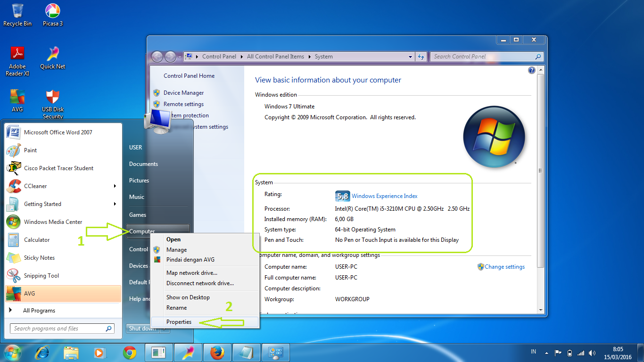Switch to the Control Panel taskbar button
This screenshot has height=362, width=644.
pos(275,352)
